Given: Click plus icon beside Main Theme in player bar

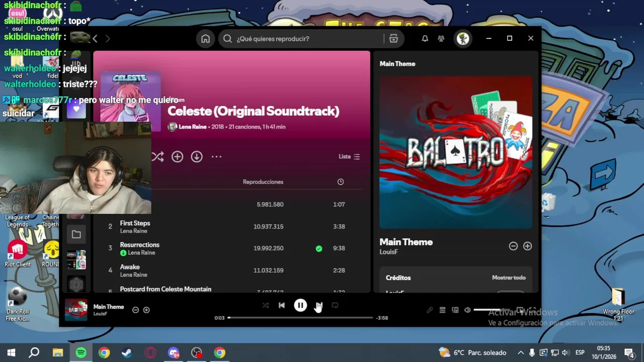Looking at the screenshot, I should pyautogui.click(x=146, y=310).
